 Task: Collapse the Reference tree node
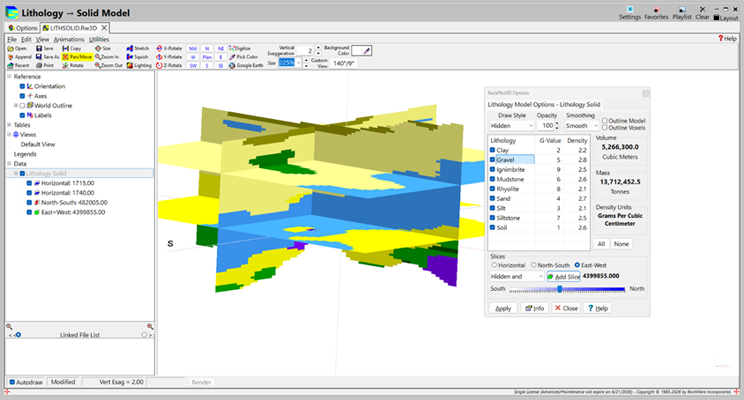(9, 76)
